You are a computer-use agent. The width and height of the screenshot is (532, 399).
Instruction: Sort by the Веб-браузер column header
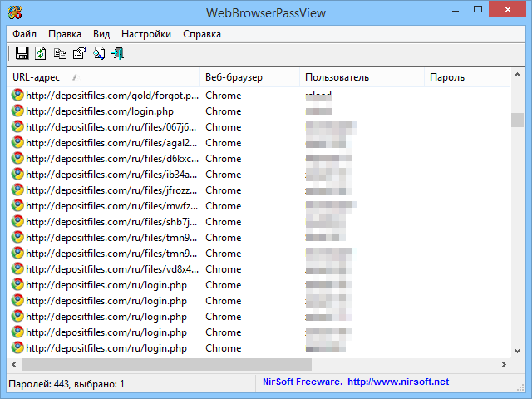pyautogui.click(x=249, y=77)
